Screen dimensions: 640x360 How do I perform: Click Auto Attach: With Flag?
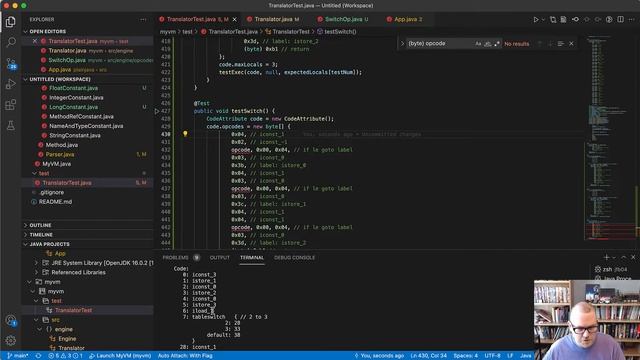pos(185,356)
